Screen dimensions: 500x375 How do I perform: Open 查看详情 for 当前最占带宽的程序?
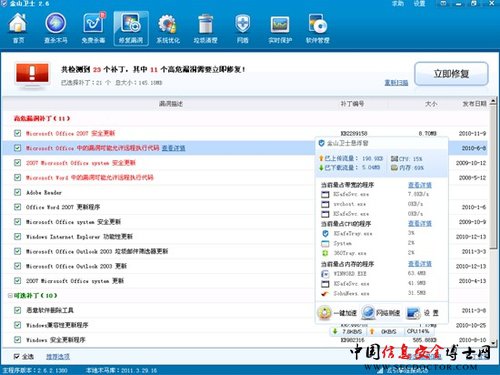click(420, 185)
